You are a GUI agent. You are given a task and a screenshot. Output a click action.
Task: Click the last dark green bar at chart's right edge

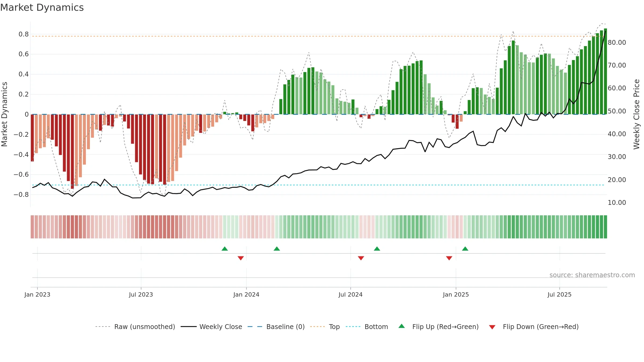(605, 71)
